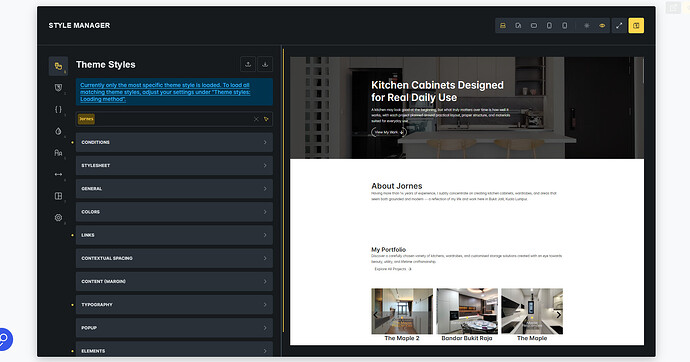This screenshot has width=690, height=362.
Task: Expand the Content (Margin) section
Action: pyautogui.click(x=174, y=282)
